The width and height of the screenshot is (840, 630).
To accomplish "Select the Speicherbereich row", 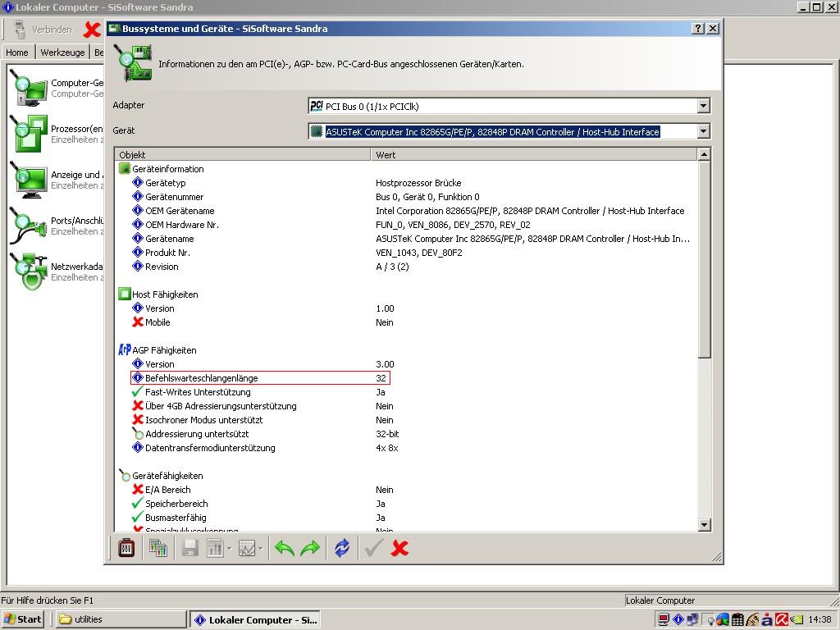I will point(258,503).
